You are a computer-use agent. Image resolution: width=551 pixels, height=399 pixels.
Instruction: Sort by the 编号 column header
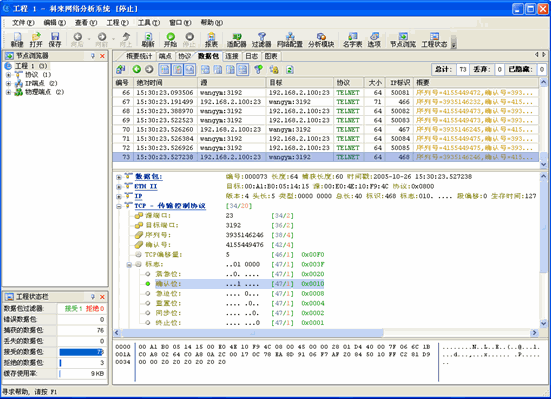pos(123,83)
